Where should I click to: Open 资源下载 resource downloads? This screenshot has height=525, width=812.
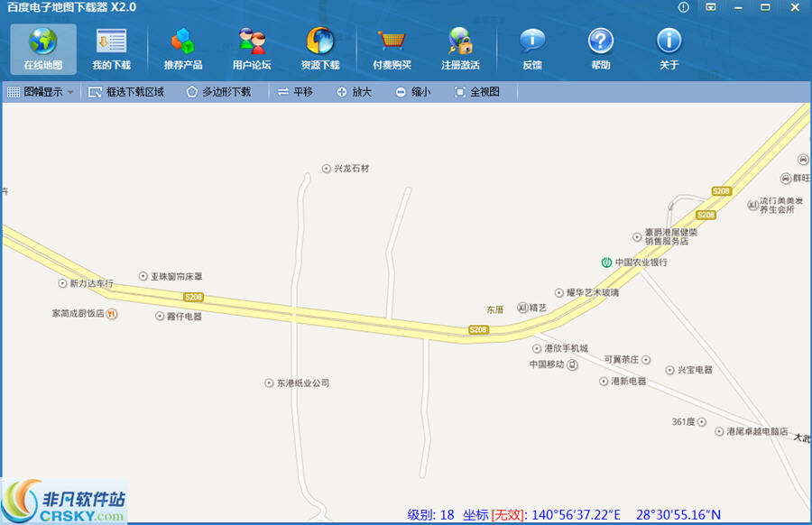coord(320,50)
